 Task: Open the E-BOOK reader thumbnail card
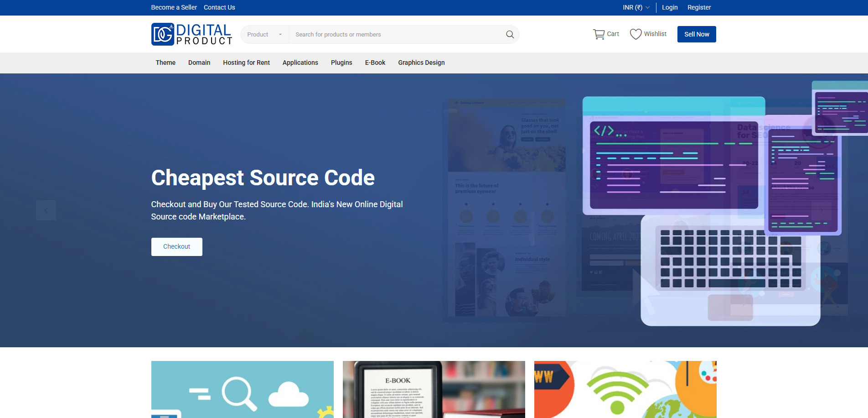click(434, 389)
